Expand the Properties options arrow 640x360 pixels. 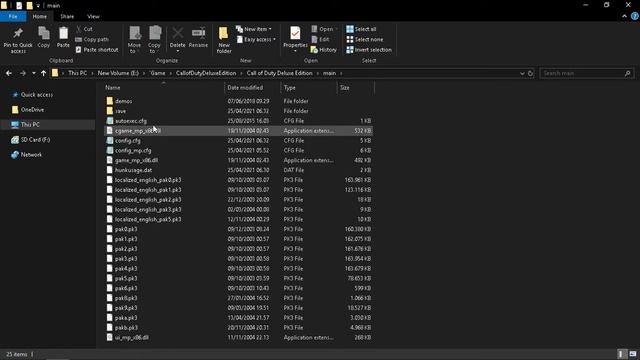click(x=295, y=51)
